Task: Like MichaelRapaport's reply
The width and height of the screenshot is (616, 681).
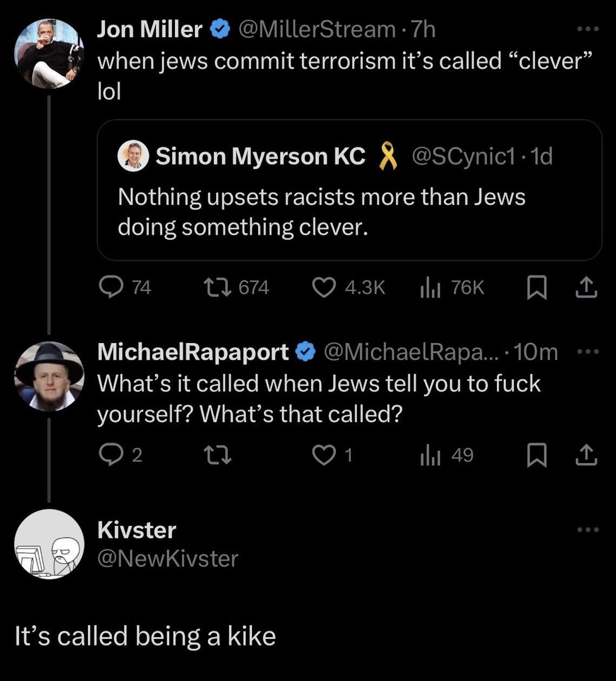Action: click(x=324, y=455)
